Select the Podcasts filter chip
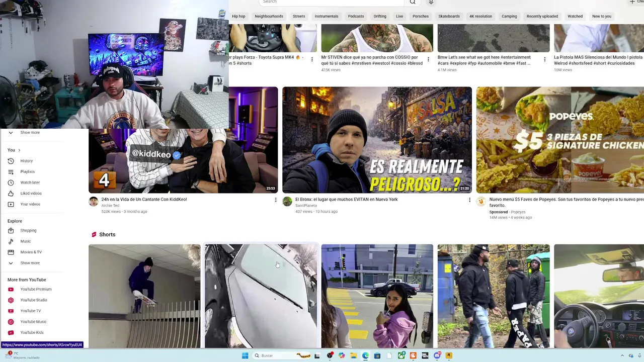The height and width of the screenshot is (362, 644). click(x=356, y=16)
